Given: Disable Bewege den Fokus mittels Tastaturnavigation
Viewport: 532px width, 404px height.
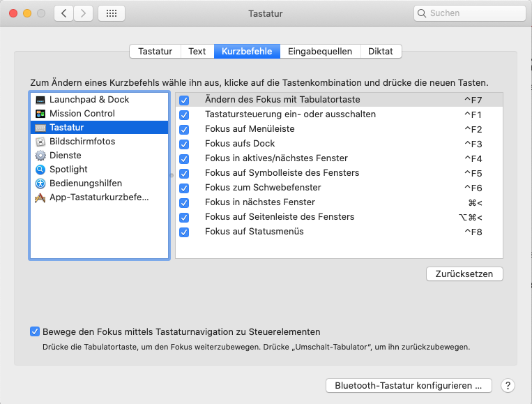Looking at the screenshot, I should pos(35,331).
